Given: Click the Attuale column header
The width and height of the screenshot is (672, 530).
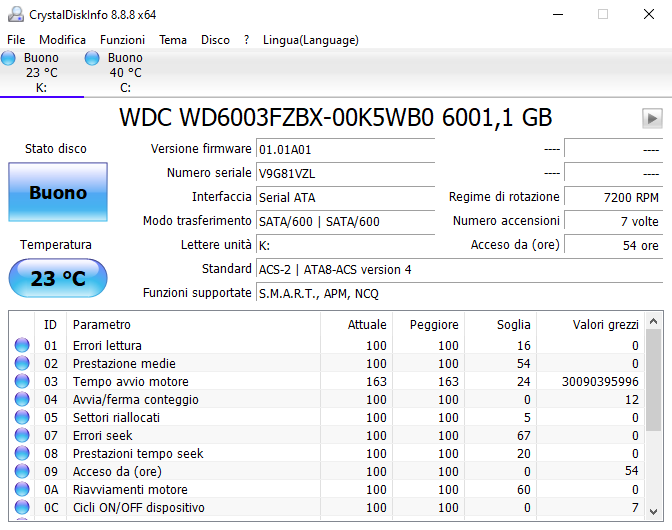Looking at the screenshot, I should click(x=356, y=324).
